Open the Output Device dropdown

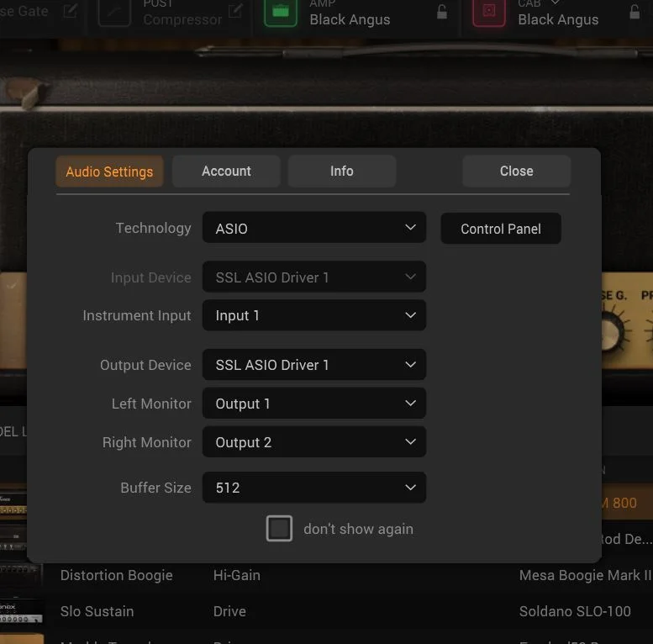click(313, 365)
